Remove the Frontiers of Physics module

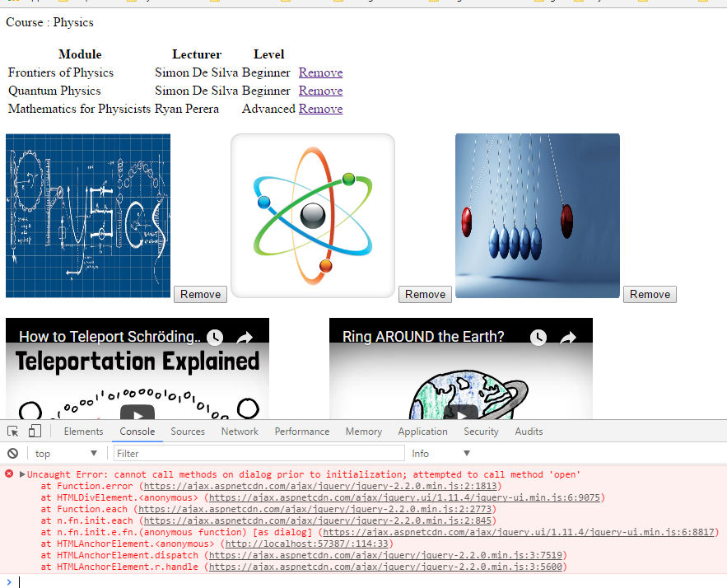point(321,72)
